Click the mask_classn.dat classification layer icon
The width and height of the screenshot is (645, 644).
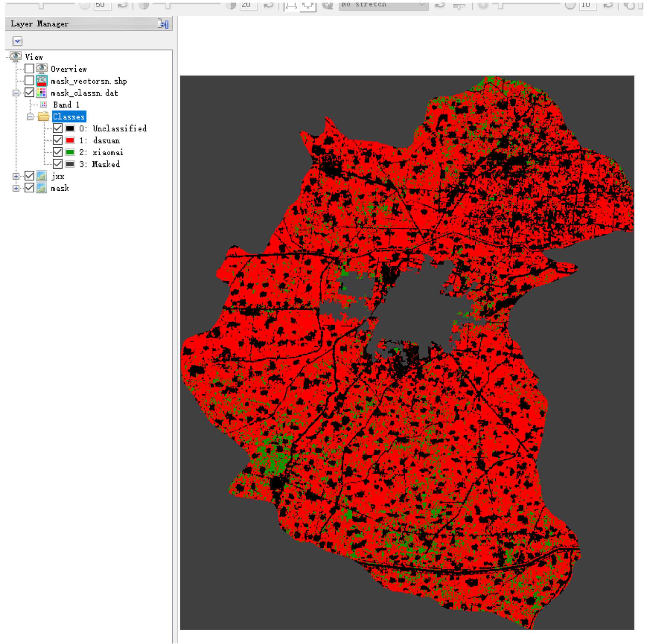coord(42,92)
